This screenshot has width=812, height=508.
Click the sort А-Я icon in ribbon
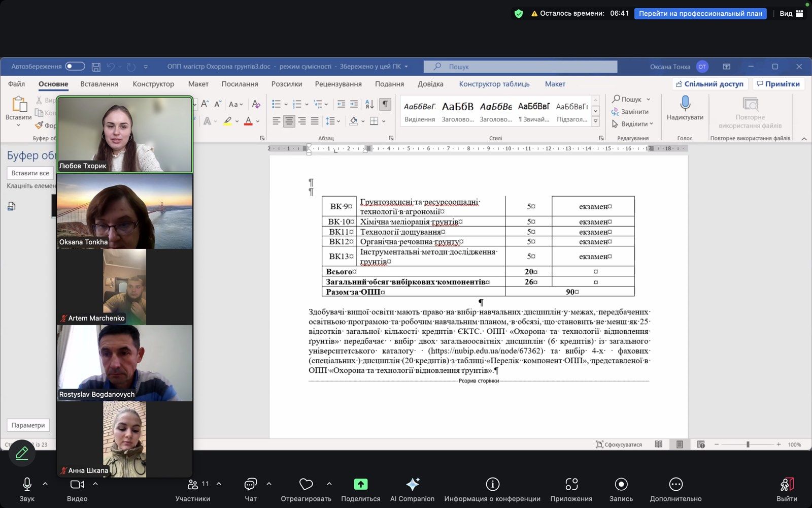click(369, 104)
